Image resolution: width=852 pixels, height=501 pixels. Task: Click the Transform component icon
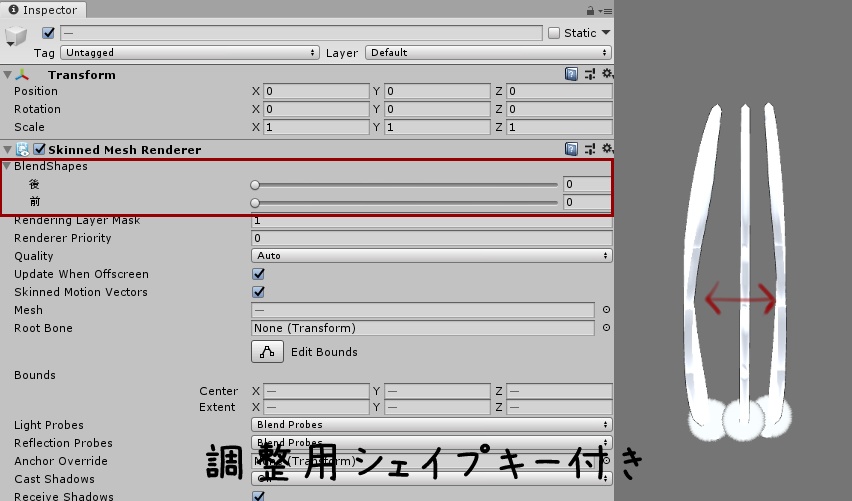(22, 75)
